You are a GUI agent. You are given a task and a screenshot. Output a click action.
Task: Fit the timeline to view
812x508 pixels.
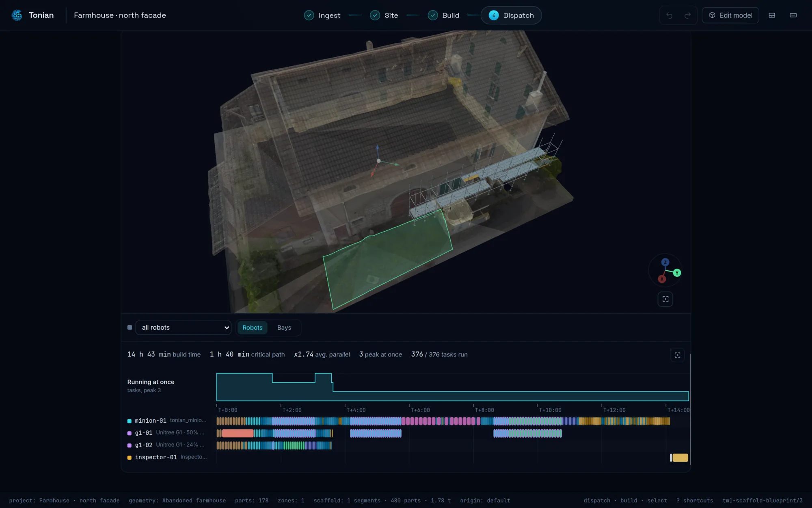tap(677, 355)
